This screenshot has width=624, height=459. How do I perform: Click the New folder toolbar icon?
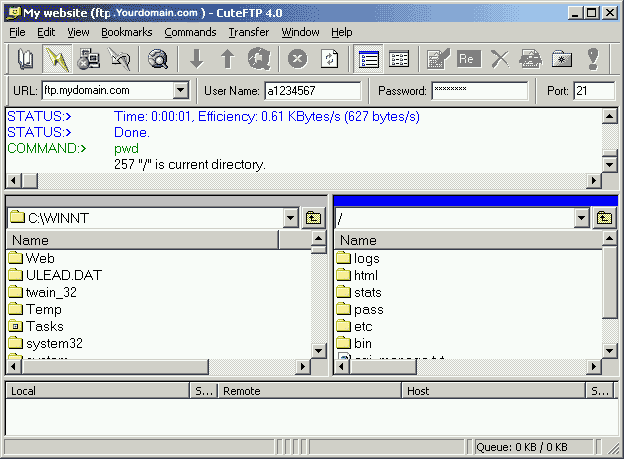[562, 59]
